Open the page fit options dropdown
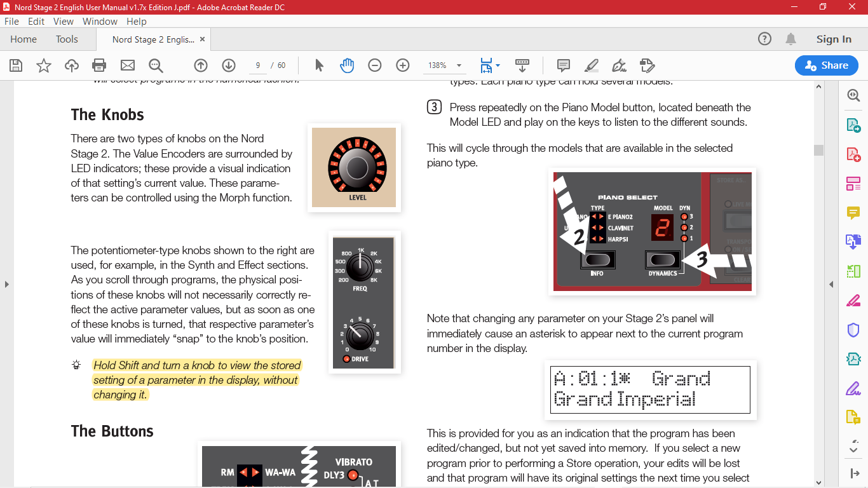 click(498, 65)
